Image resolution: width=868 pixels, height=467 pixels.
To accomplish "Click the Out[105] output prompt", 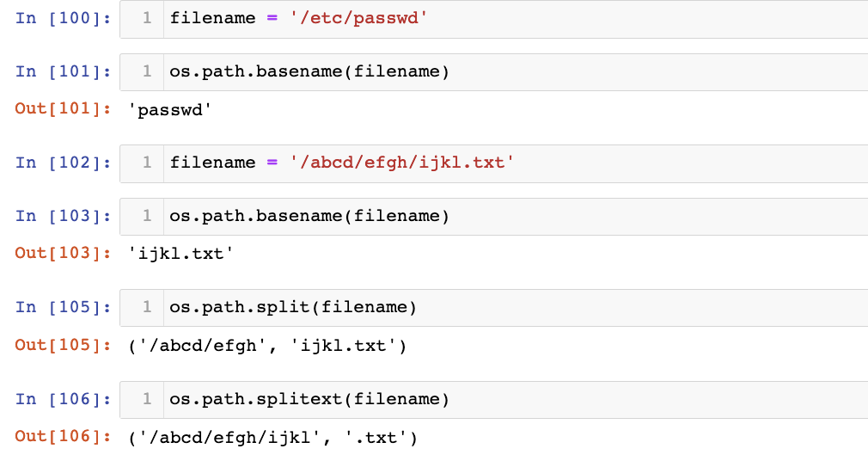I will pos(64,345).
